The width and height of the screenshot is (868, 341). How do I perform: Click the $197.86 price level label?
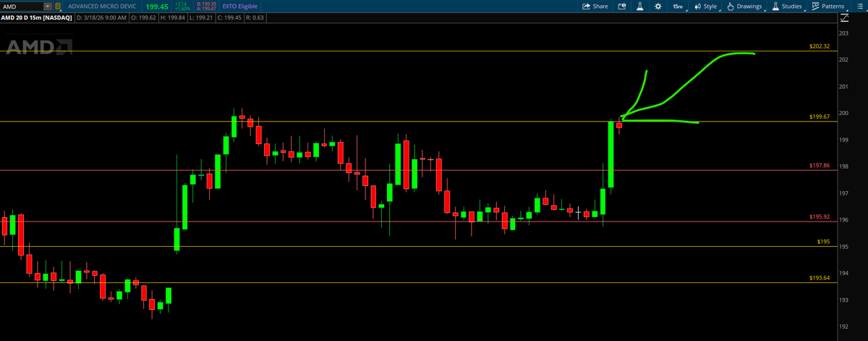[x=819, y=166]
